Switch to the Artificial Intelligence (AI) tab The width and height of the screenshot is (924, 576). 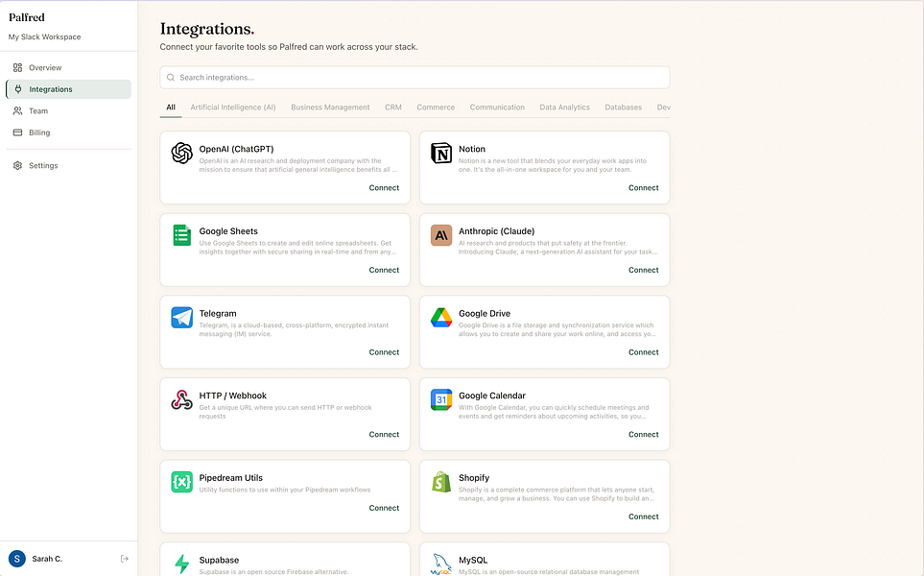tap(233, 108)
